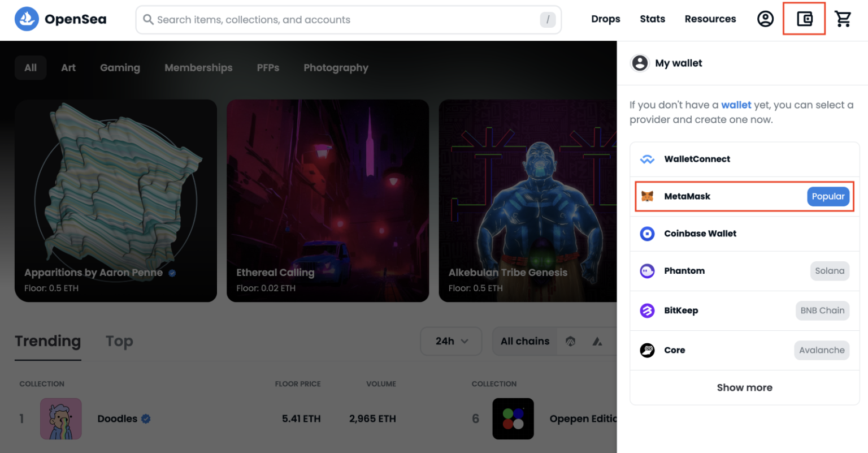This screenshot has height=453, width=868.
Task: Click the Coinbase Wallet icon
Action: coord(647,234)
